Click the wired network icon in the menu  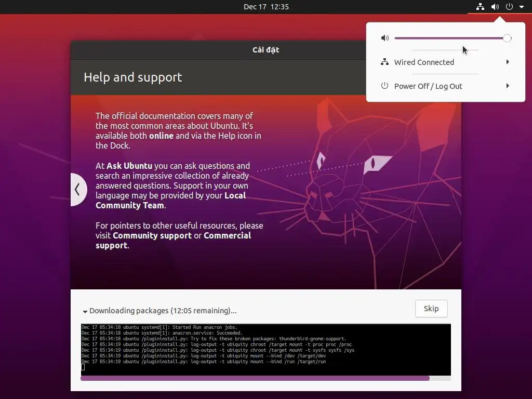point(384,62)
